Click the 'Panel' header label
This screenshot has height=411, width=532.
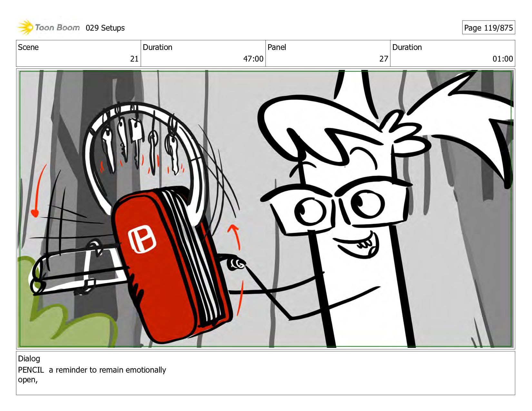coord(277,47)
